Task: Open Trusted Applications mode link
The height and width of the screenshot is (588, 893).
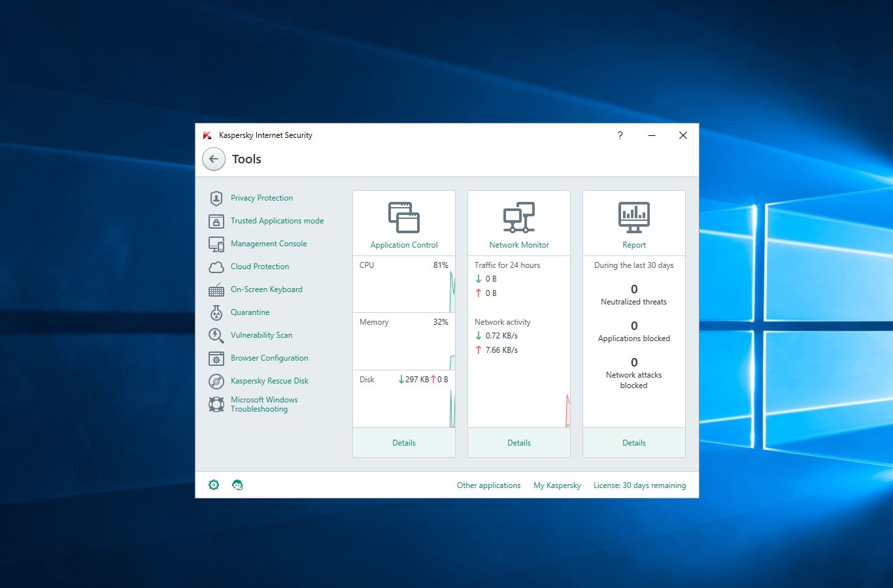Action: (x=277, y=221)
